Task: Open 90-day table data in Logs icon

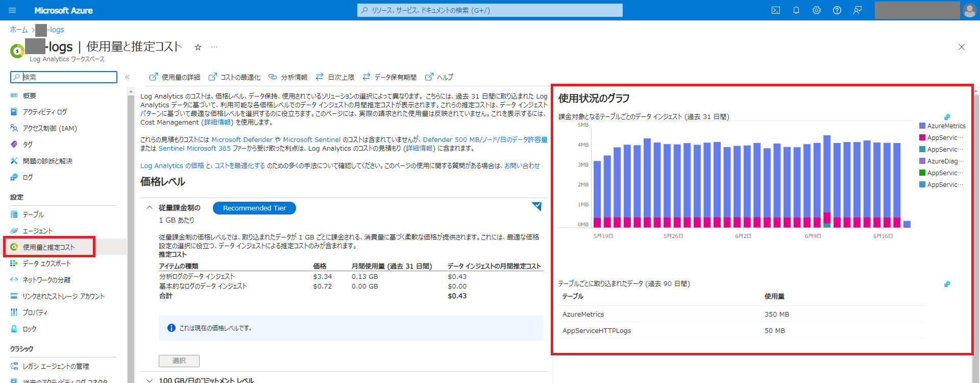Action: 947,284
